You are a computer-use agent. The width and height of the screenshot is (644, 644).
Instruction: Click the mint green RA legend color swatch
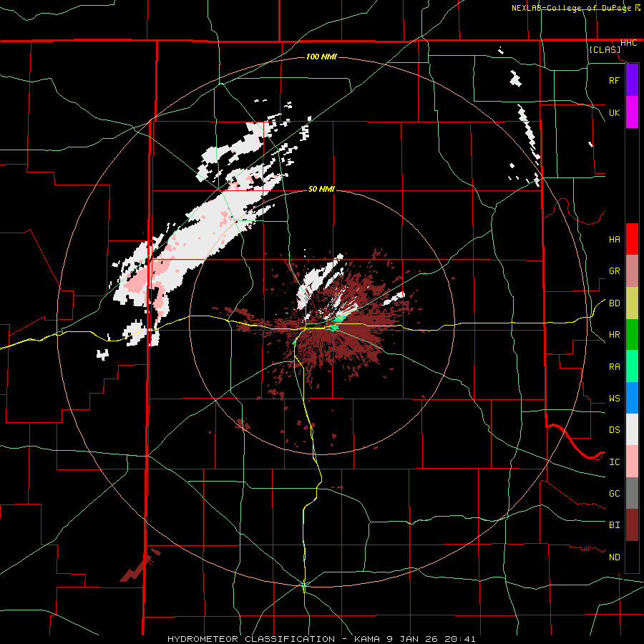click(632, 366)
